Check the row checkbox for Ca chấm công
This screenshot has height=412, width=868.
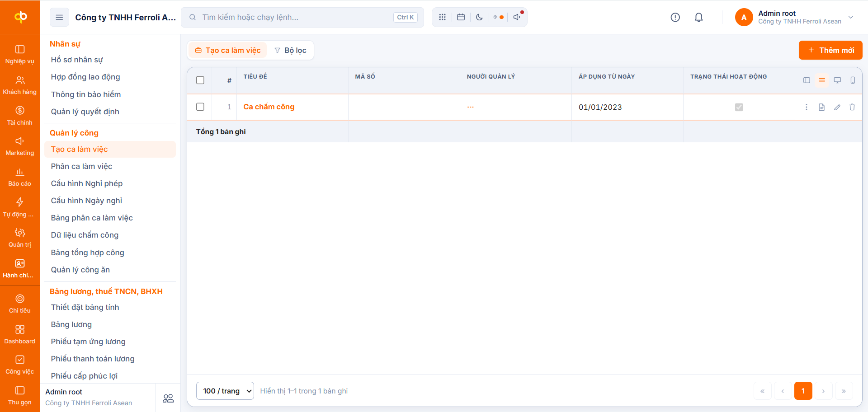200,107
